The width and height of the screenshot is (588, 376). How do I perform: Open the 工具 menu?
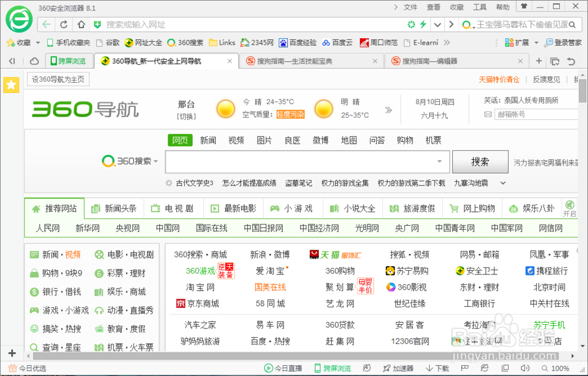[480, 7]
